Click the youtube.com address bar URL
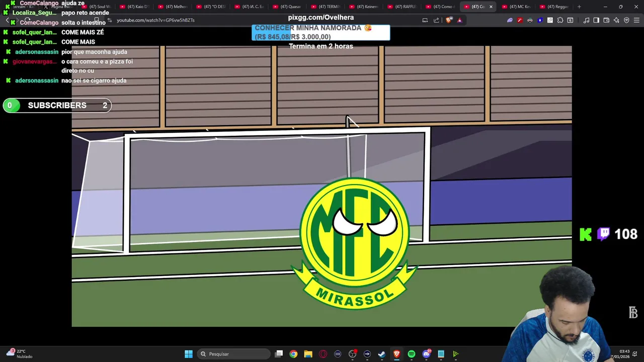644x362 pixels. pos(155,20)
